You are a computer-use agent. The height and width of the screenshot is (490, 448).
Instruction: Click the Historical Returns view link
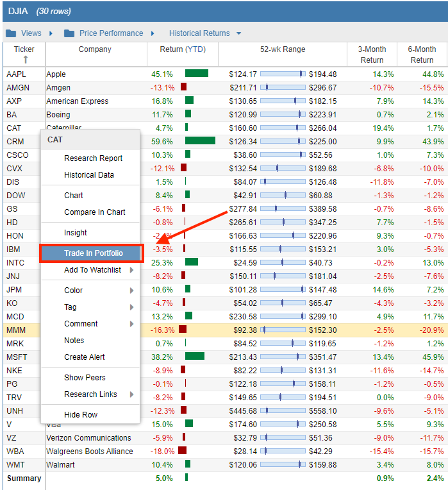199,33
